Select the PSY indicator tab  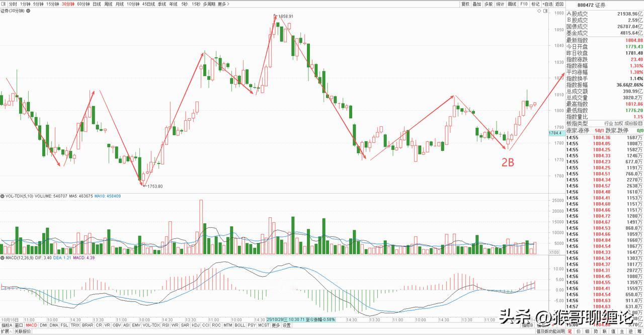[x=252, y=325]
